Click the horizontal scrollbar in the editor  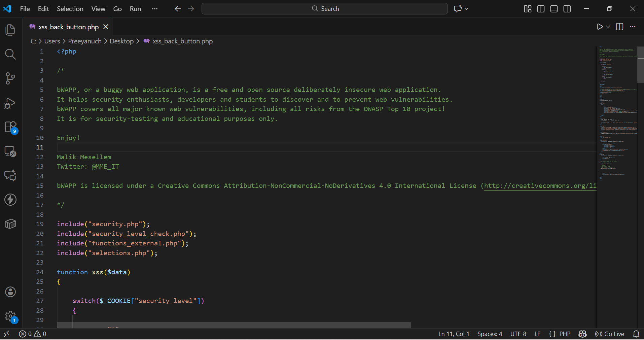(234, 325)
